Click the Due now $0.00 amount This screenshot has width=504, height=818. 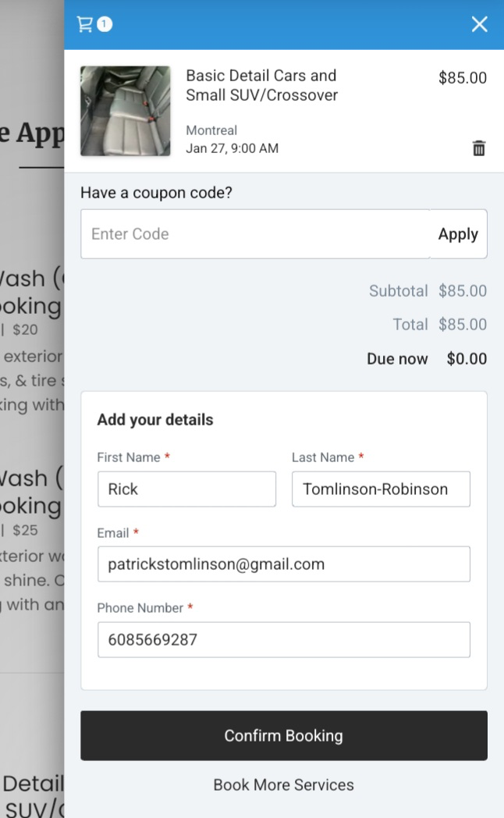(x=467, y=359)
